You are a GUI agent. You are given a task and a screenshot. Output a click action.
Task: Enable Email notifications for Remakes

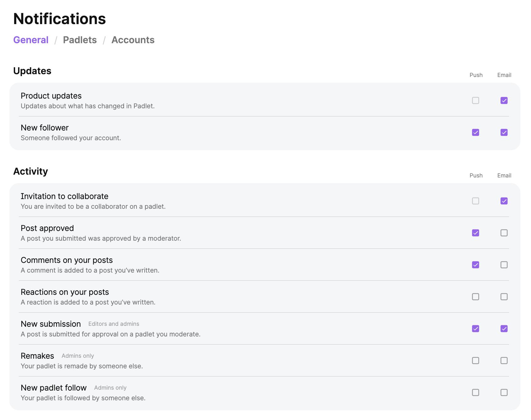(x=504, y=361)
